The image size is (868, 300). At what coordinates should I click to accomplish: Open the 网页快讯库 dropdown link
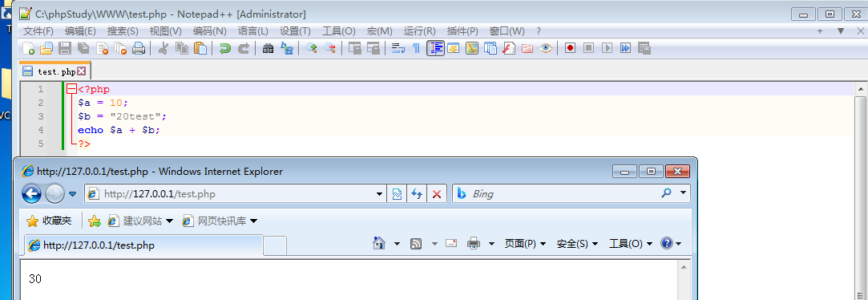[x=220, y=221]
